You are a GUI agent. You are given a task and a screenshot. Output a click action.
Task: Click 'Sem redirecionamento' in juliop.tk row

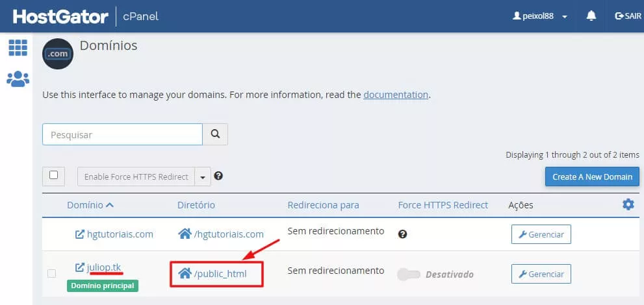point(335,271)
